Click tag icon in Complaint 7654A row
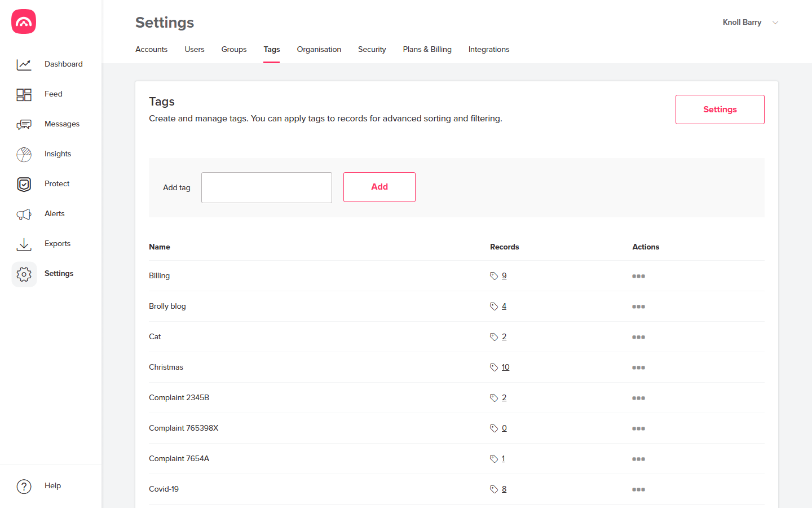 (x=494, y=459)
